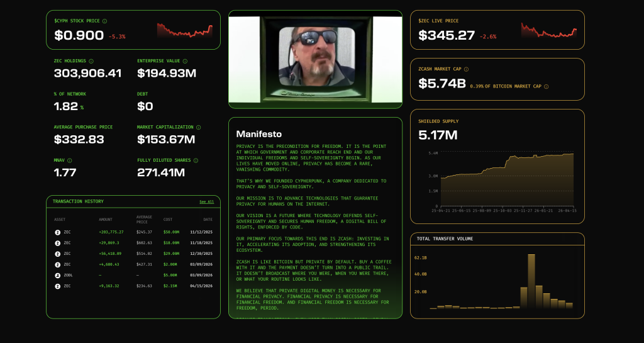The height and width of the screenshot is (343, 644).
Task: Click the Shielded Supply area chart
Action: coord(508,181)
